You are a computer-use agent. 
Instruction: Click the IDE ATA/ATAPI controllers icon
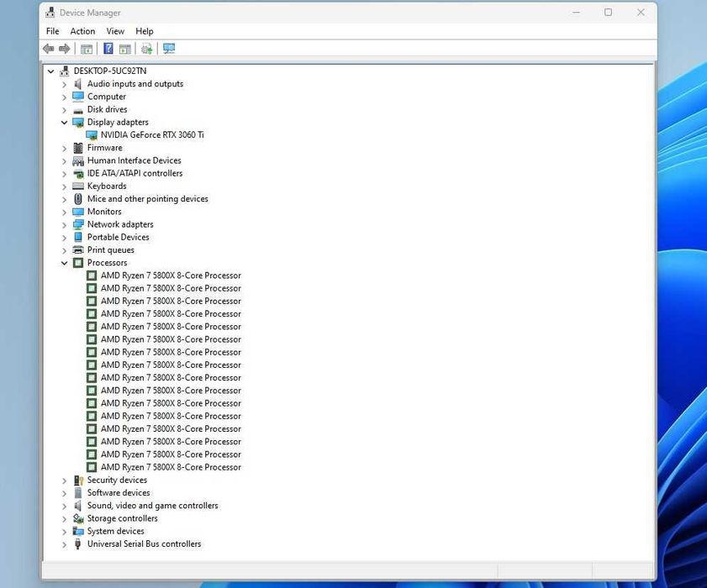78,174
